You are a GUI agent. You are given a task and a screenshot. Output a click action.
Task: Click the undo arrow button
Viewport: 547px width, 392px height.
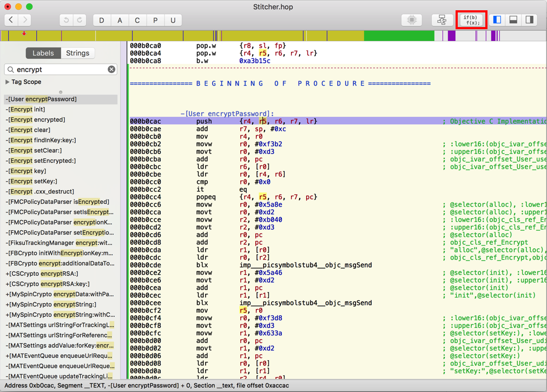coord(66,20)
